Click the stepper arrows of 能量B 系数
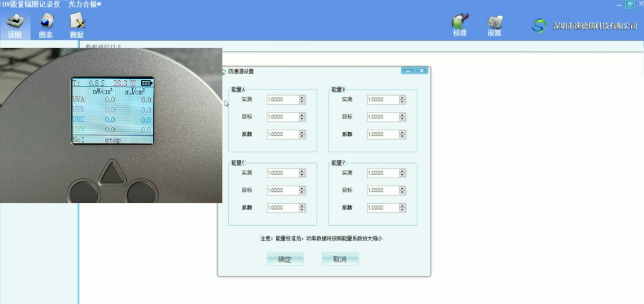Viewport: 644px width, 304px height. (403, 134)
